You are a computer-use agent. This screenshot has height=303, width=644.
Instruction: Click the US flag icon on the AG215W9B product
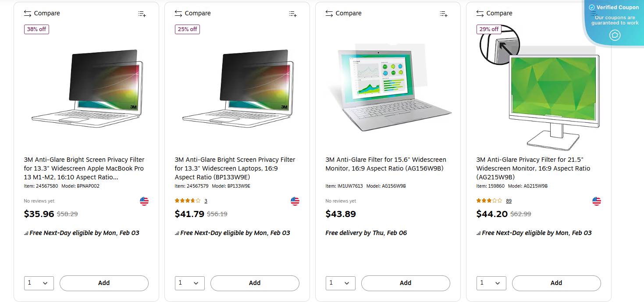pyautogui.click(x=596, y=201)
